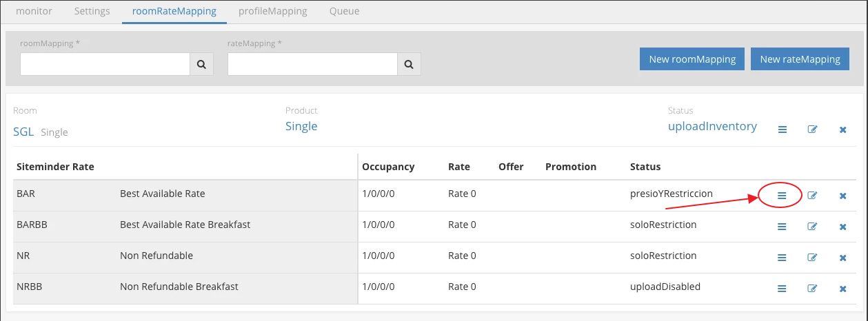Screen dimensions: 868x321
Task: Switch to the monitor tab
Action: pyautogui.click(x=34, y=11)
